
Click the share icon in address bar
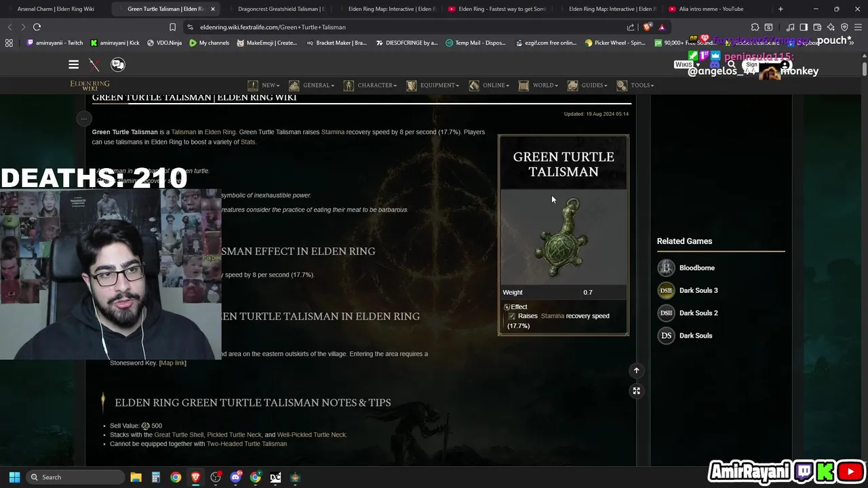tap(631, 27)
